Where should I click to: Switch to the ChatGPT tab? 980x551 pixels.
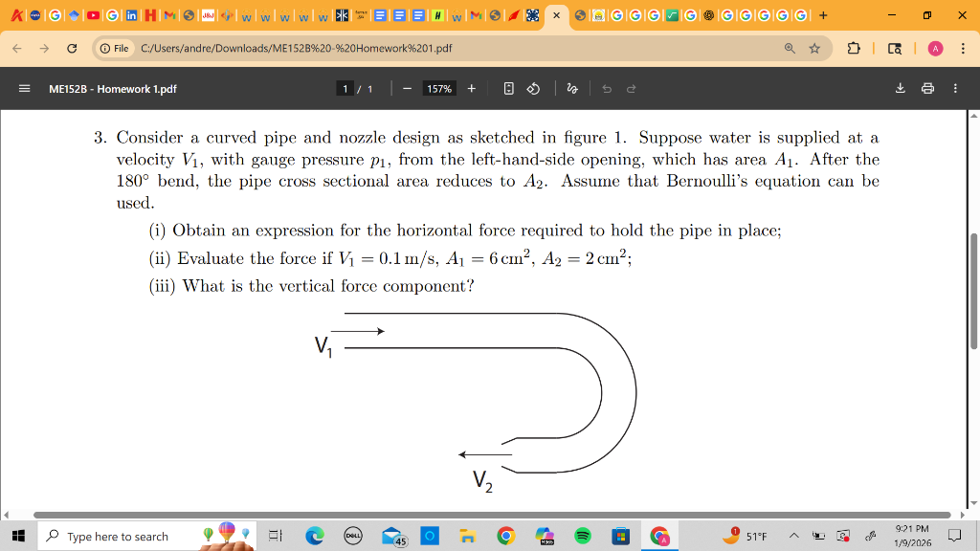coord(709,15)
